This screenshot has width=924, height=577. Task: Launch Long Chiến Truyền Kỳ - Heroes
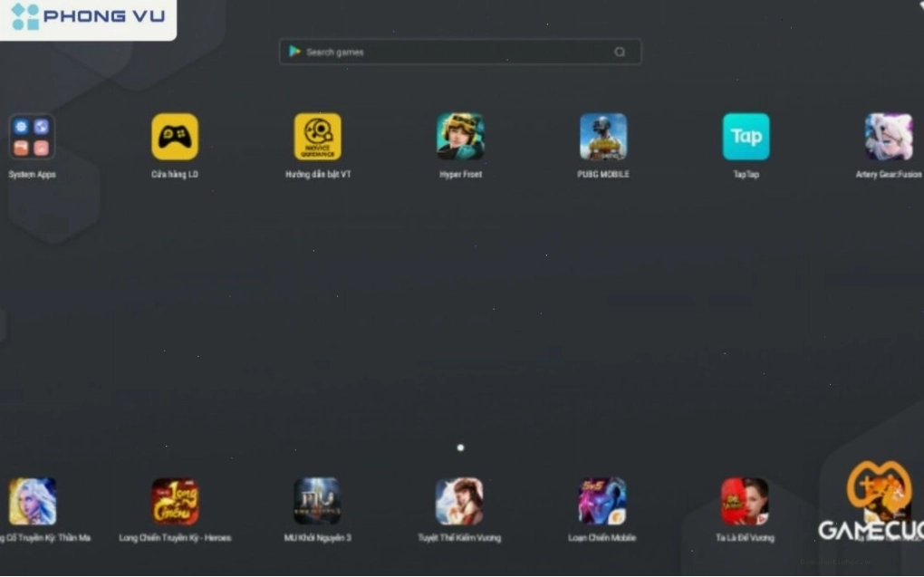click(x=175, y=501)
